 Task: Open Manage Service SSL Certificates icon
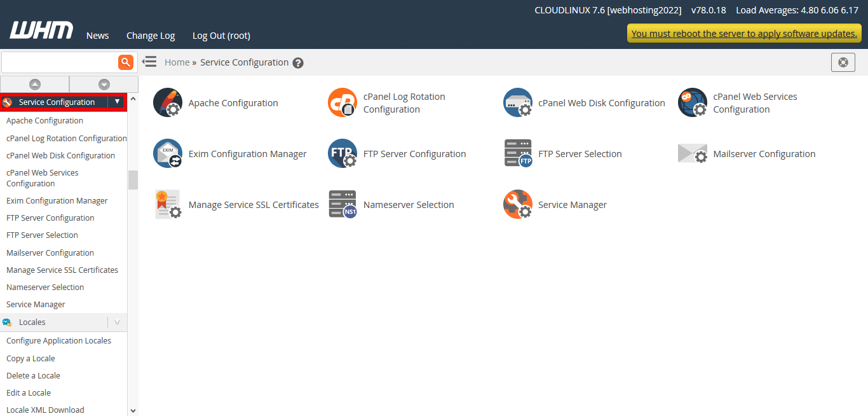pos(168,205)
